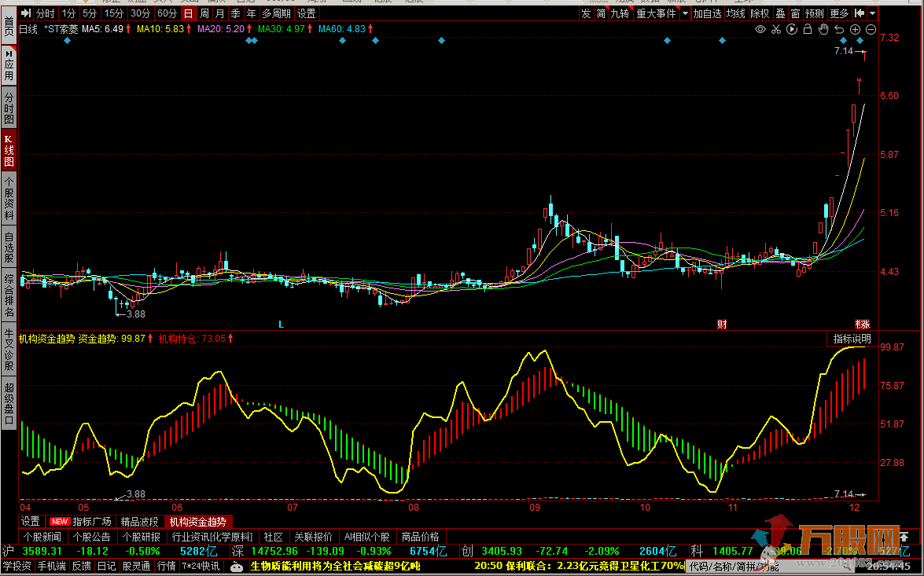Select the 日 daily period
The height and width of the screenshot is (576, 924).
[x=188, y=13]
